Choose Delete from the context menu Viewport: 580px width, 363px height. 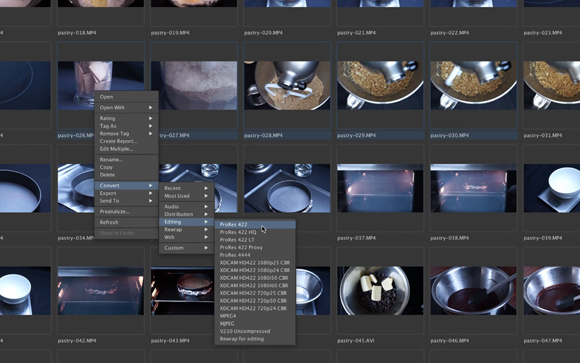pyautogui.click(x=126, y=175)
